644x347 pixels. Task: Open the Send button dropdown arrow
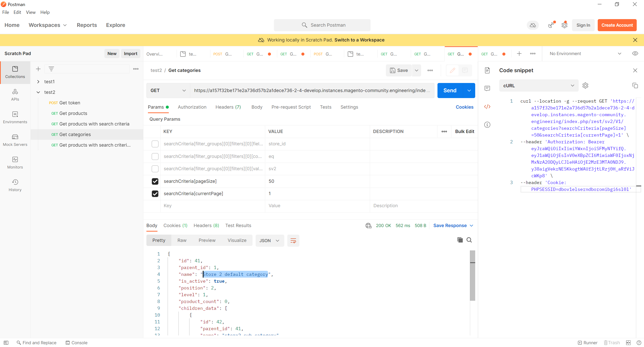coord(469,91)
